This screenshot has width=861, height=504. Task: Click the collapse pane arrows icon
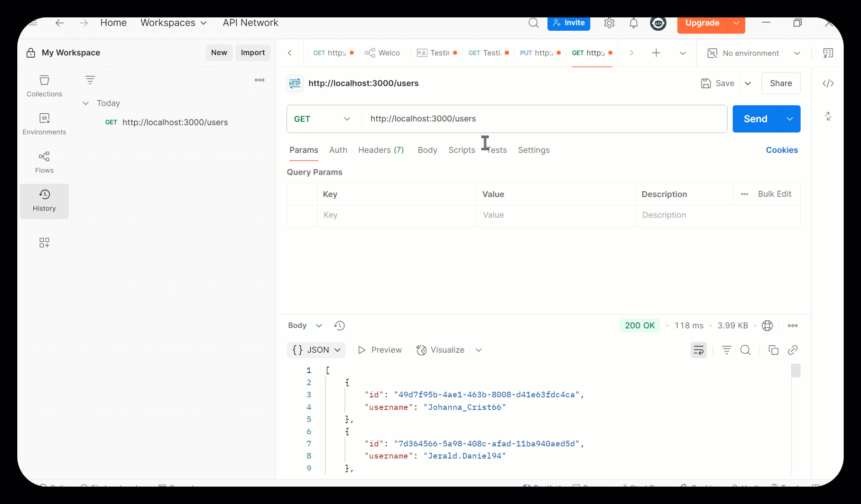click(828, 116)
